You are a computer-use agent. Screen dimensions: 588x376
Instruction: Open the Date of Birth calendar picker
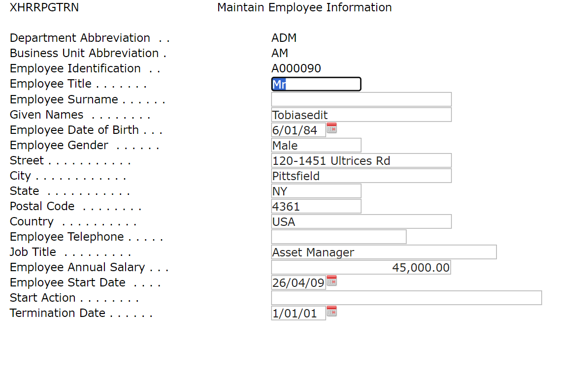(x=331, y=128)
